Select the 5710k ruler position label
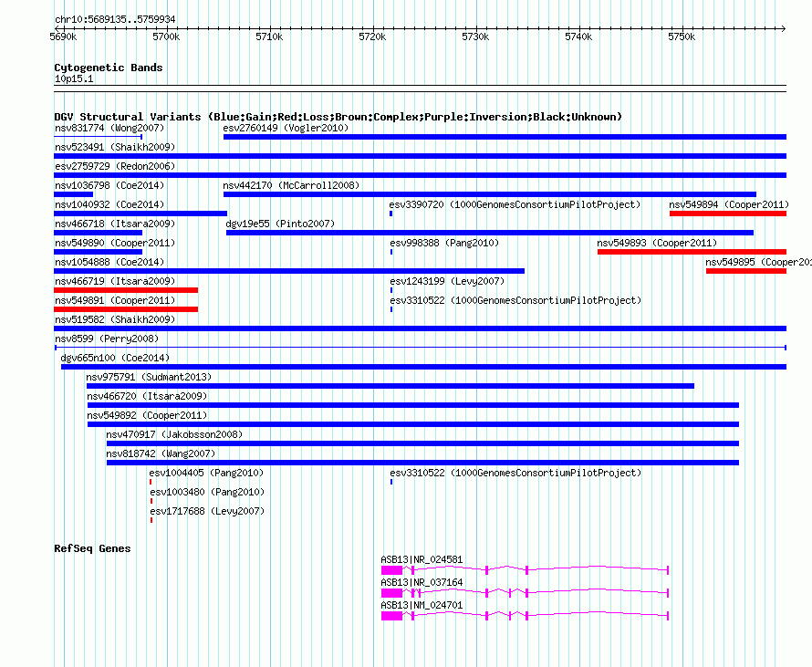 [269, 36]
